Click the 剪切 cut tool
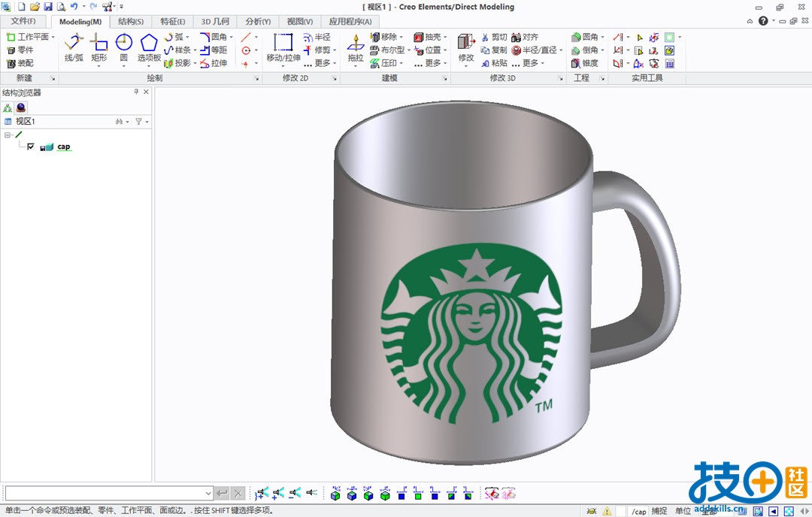Image resolution: width=812 pixels, height=517 pixels. tap(493, 37)
